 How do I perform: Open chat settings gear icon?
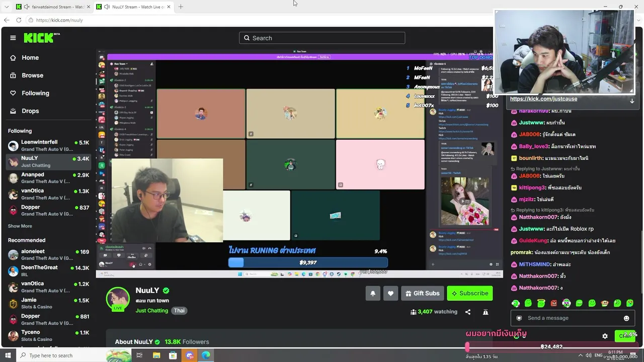(x=605, y=336)
